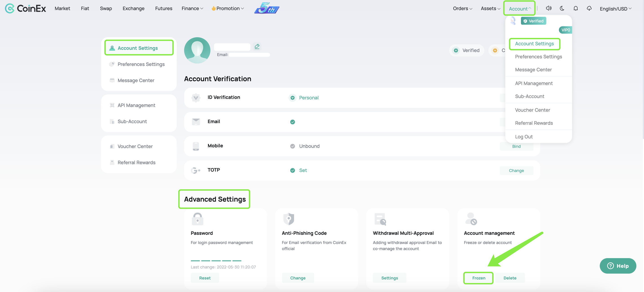Click Delete account button

[x=510, y=278]
